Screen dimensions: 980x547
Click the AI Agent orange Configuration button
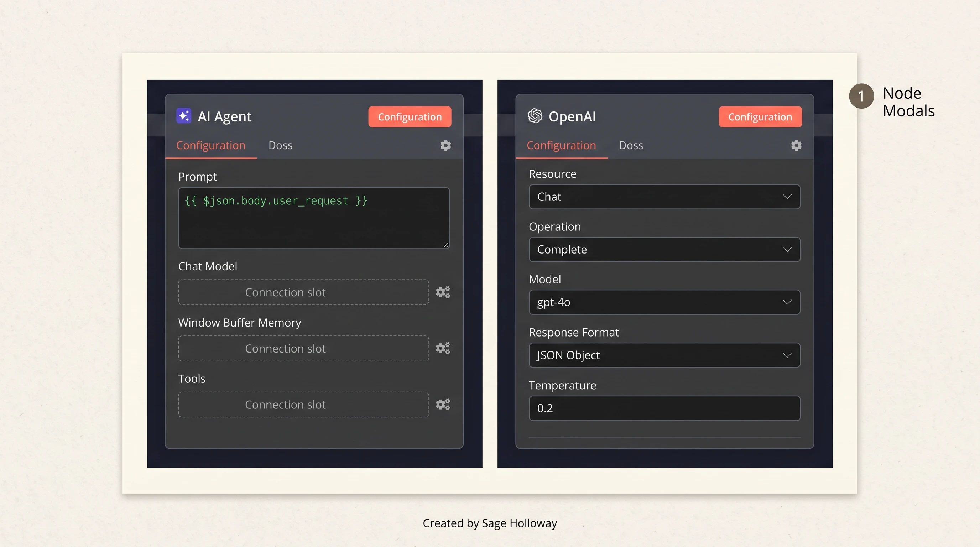[410, 117]
